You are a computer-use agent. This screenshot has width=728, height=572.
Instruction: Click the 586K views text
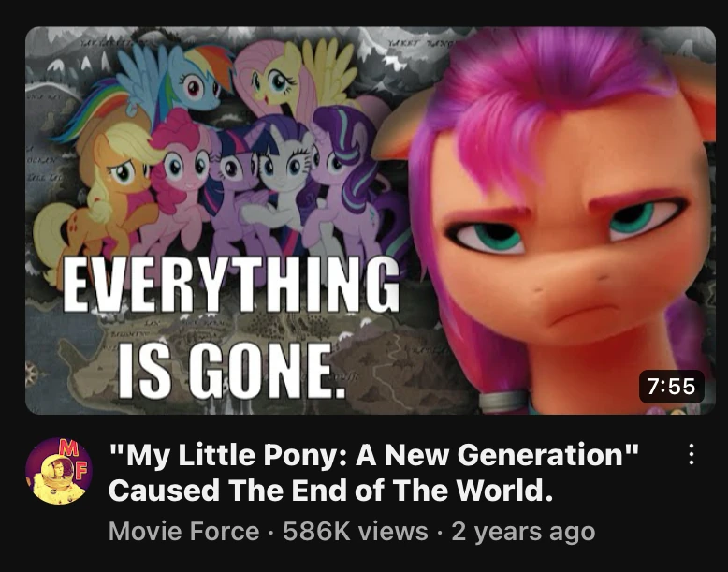click(x=356, y=531)
